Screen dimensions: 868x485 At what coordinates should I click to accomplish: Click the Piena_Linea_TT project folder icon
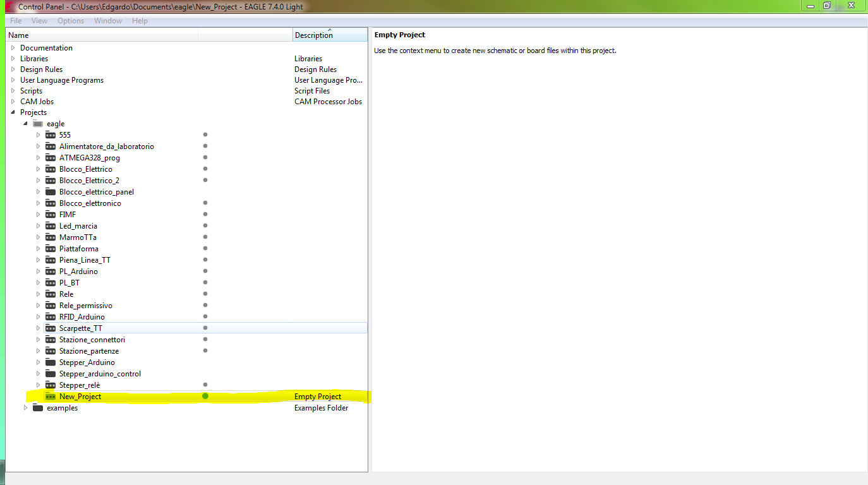(51, 260)
